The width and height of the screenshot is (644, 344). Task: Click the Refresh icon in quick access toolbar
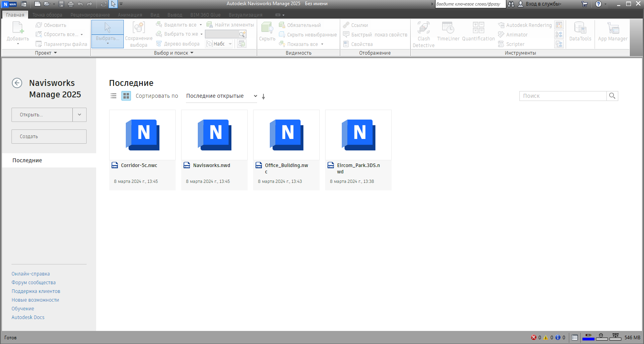click(104, 4)
